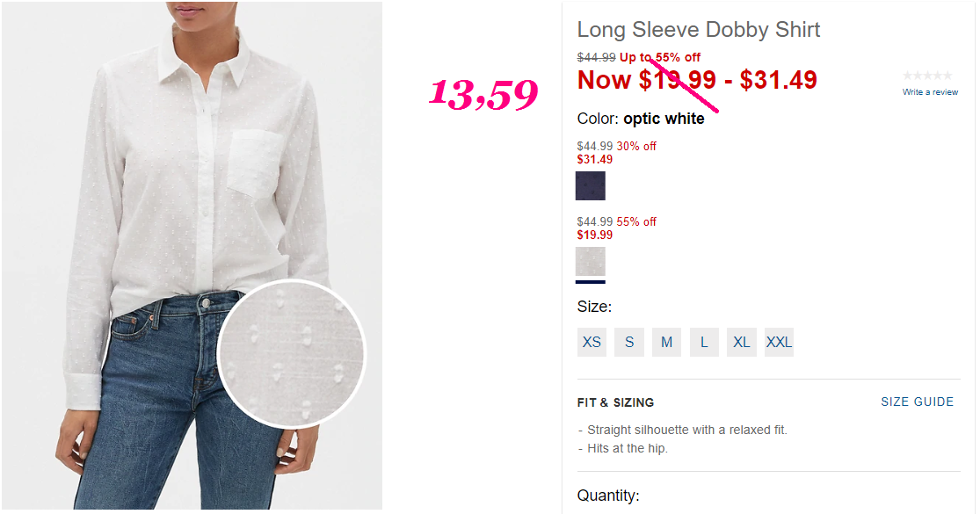Open the Write a review link
Screen dimensions: 980x514
[930, 92]
